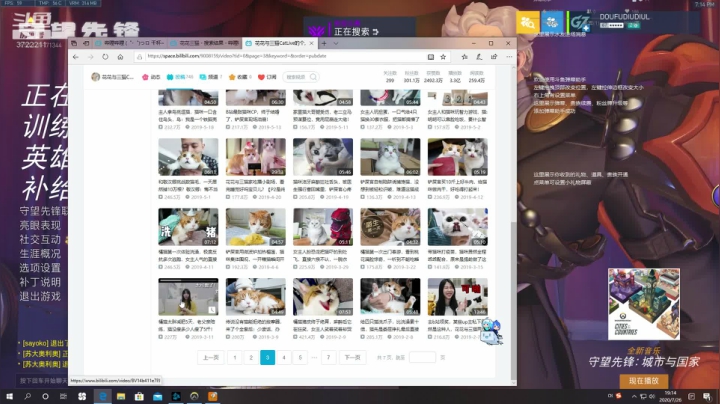Open taskbar search magnifier
This screenshot has width=720, height=404.
point(28,396)
